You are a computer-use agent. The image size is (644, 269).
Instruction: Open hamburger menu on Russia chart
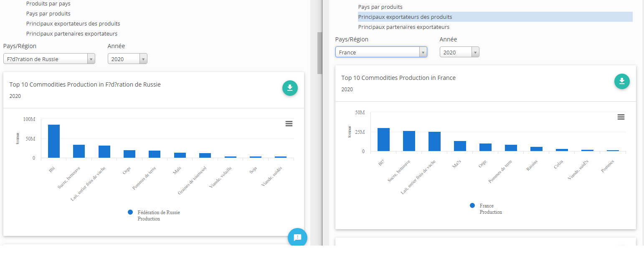(x=289, y=123)
